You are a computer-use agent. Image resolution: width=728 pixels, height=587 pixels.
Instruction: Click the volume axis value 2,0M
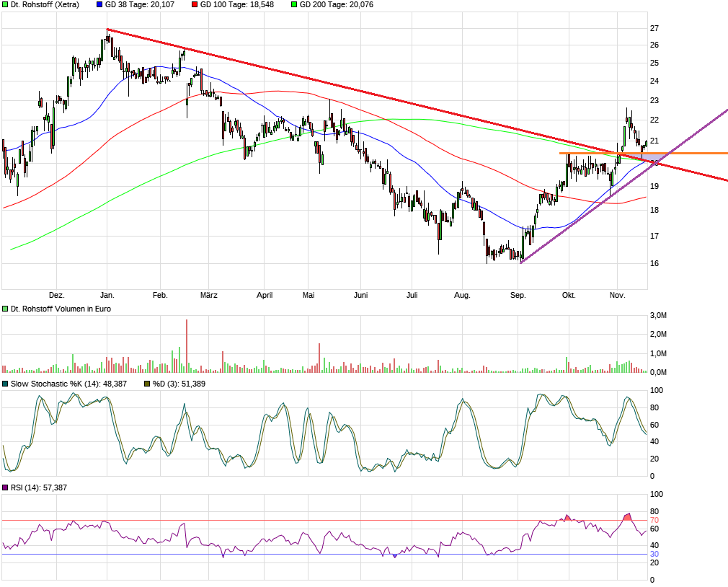point(658,335)
